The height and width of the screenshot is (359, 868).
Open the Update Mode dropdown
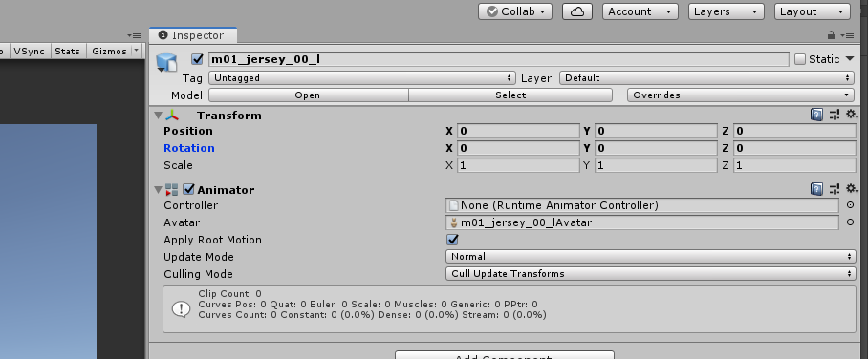click(x=650, y=257)
